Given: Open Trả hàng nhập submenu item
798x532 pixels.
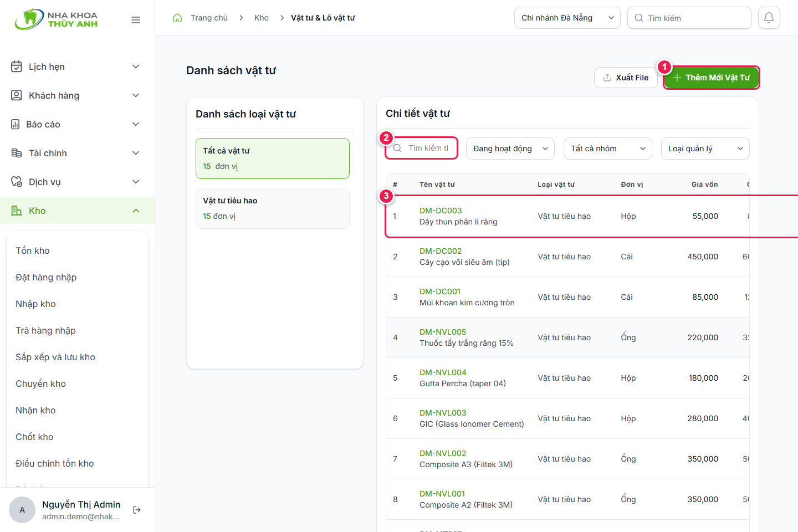Looking at the screenshot, I should click(x=45, y=330).
